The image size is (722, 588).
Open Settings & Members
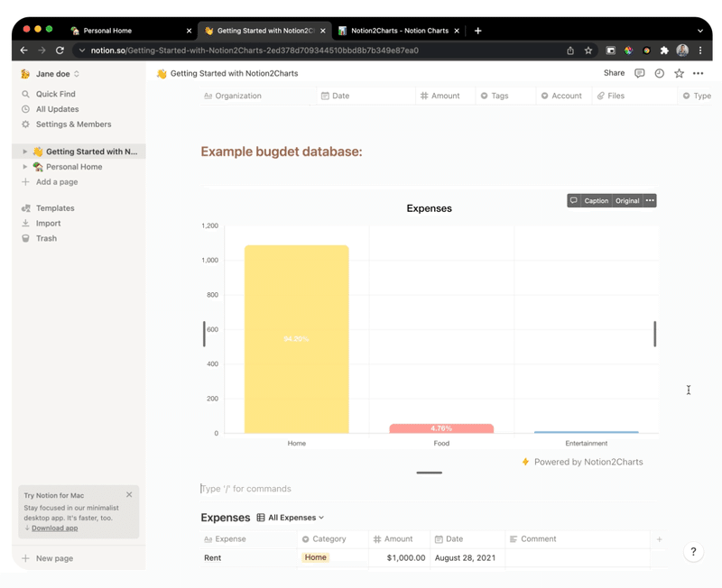(x=73, y=124)
